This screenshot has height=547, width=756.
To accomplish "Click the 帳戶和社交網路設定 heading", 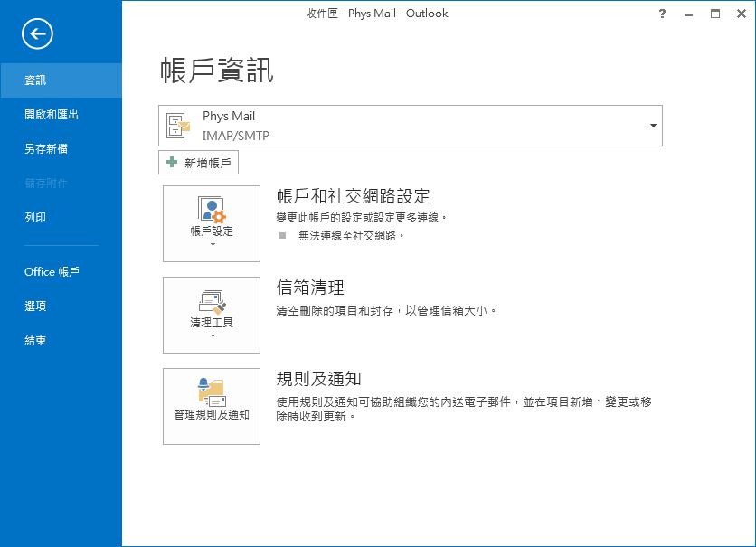I will click(353, 196).
